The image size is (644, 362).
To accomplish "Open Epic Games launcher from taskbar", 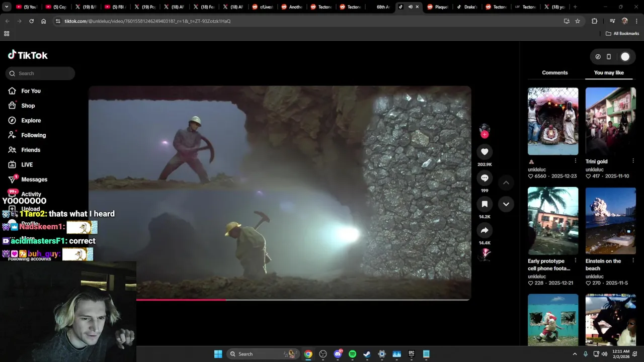I will tap(411, 354).
